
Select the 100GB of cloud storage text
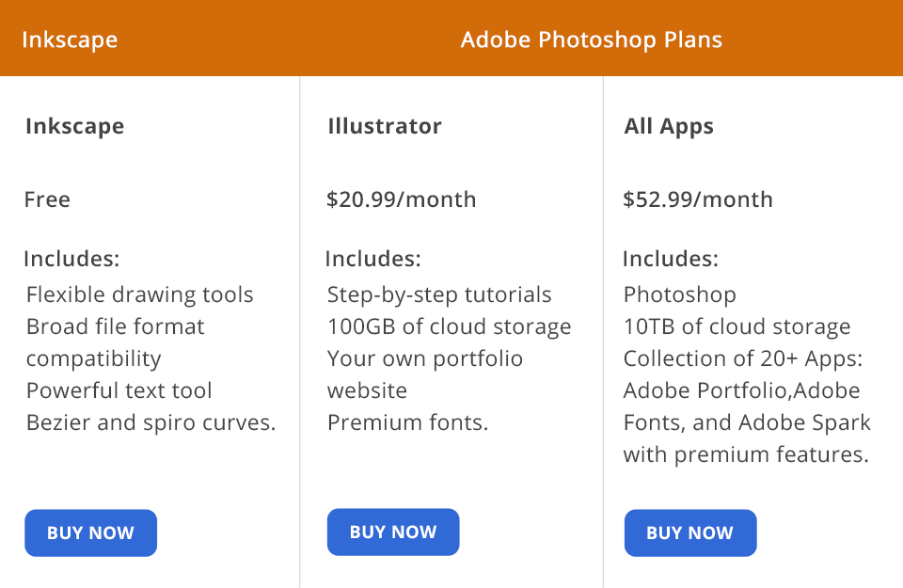pyautogui.click(x=449, y=326)
